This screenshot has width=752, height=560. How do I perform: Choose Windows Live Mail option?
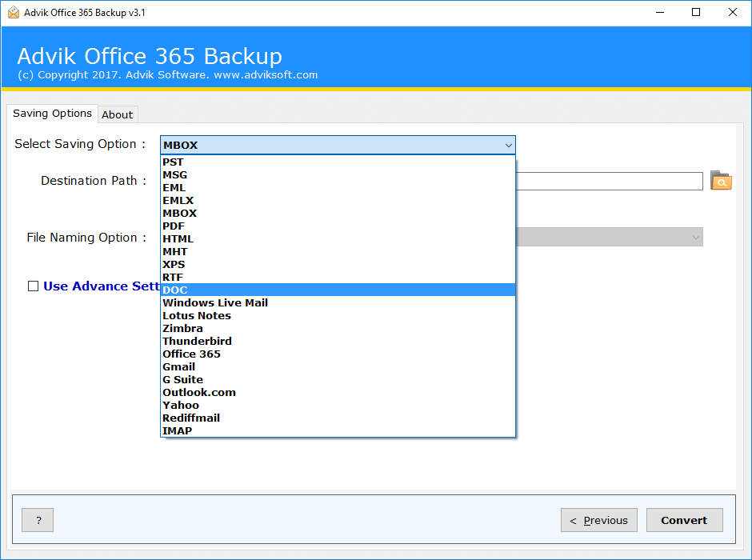pos(338,302)
